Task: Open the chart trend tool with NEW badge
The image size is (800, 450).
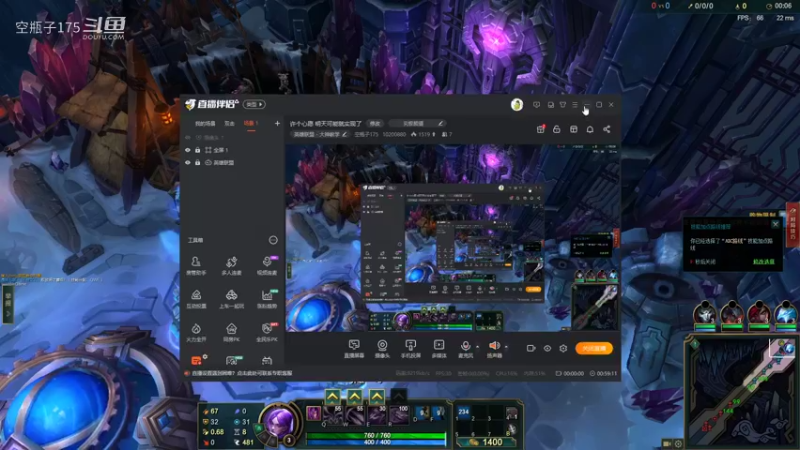Action: pos(267,299)
